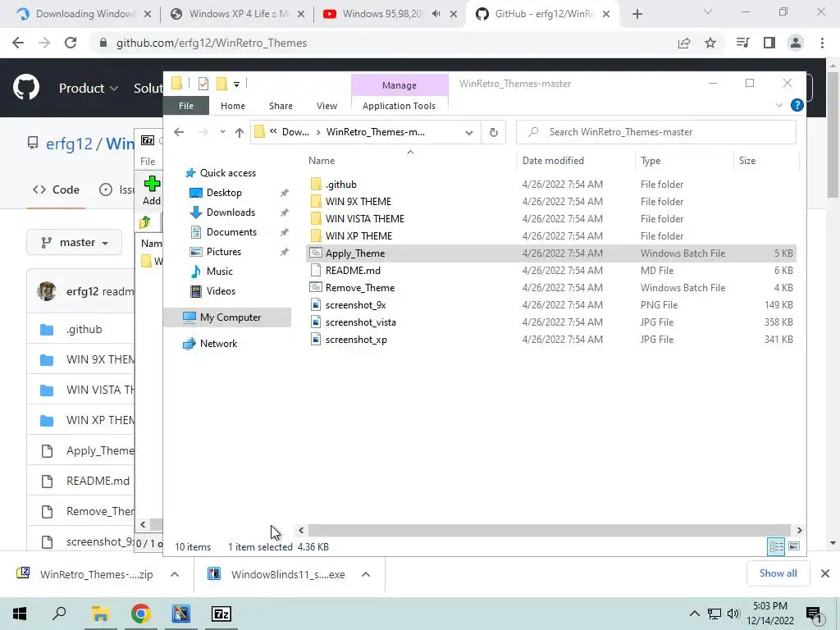Open Chrome from the taskbar
The image size is (840, 630).
click(x=141, y=614)
